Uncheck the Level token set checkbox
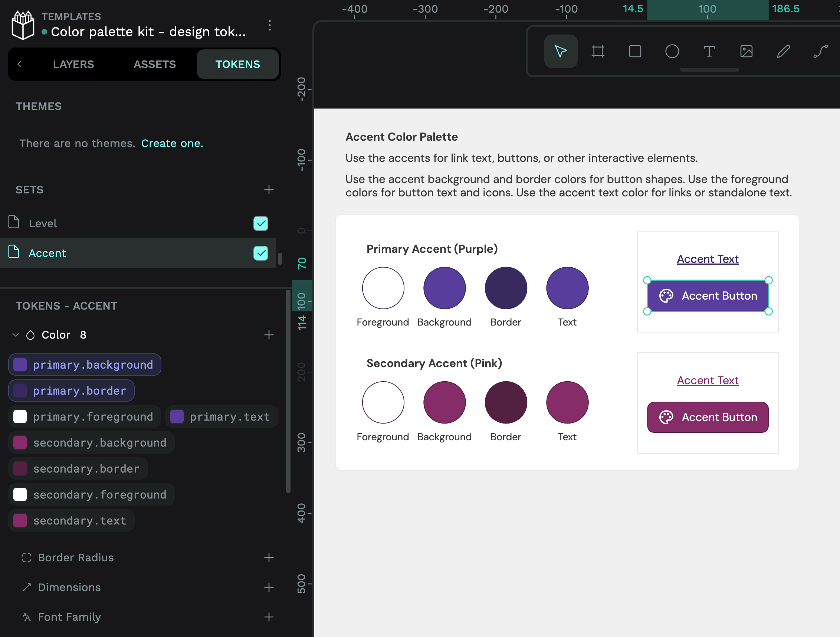This screenshot has width=840, height=637. click(260, 223)
